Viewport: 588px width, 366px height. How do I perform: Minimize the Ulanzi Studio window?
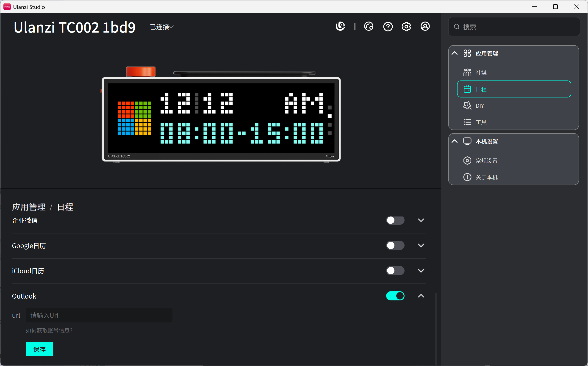pyautogui.click(x=535, y=7)
